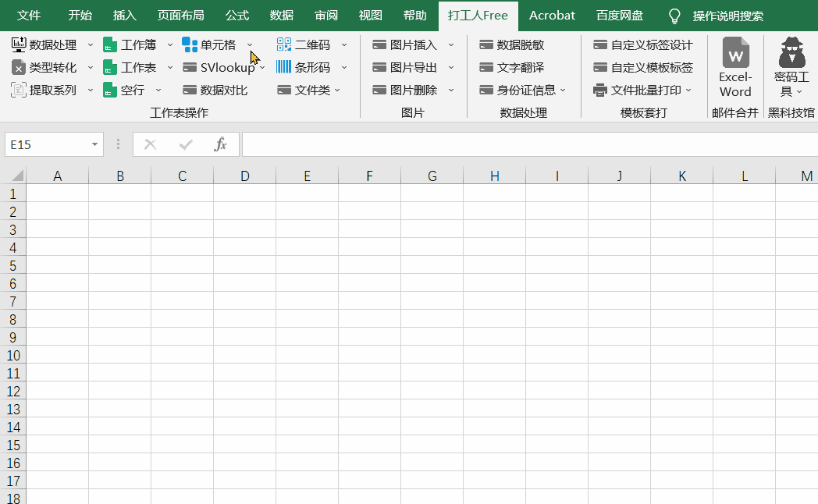Switch to the Acrobat tab
The image size is (818, 504).
click(x=552, y=16)
